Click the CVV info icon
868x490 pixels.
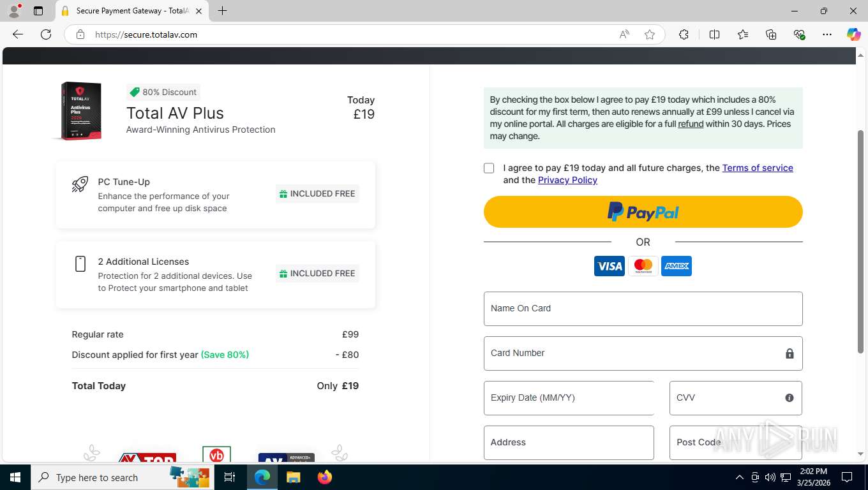(x=789, y=398)
